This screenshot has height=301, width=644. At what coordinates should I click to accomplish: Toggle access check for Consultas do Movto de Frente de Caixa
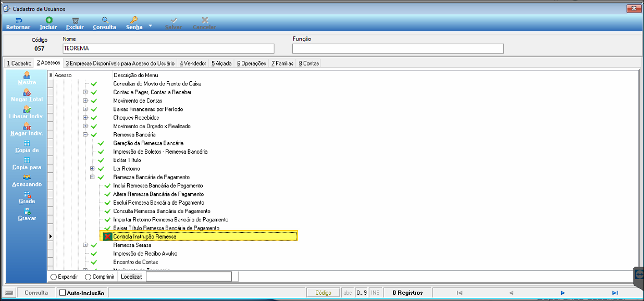click(94, 84)
